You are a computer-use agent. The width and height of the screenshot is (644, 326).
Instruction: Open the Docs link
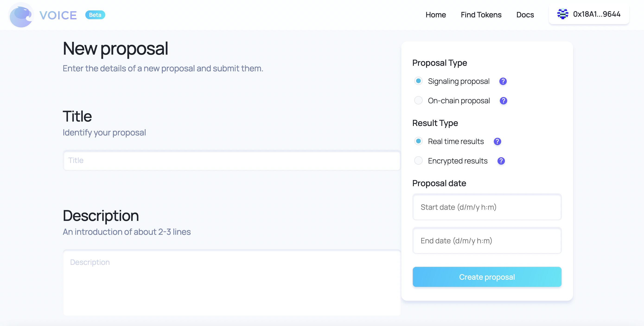point(525,15)
